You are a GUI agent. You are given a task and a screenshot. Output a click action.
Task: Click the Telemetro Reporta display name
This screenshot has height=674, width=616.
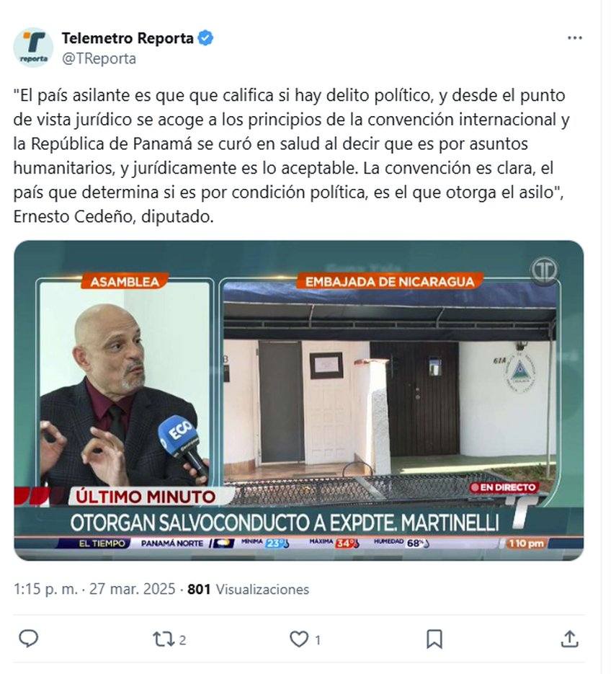(128, 38)
